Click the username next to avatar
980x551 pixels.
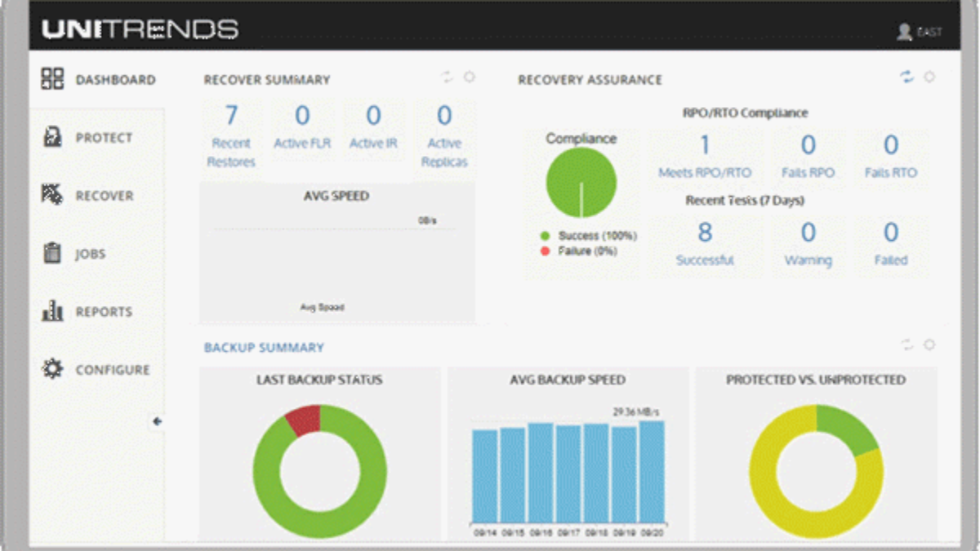(929, 33)
